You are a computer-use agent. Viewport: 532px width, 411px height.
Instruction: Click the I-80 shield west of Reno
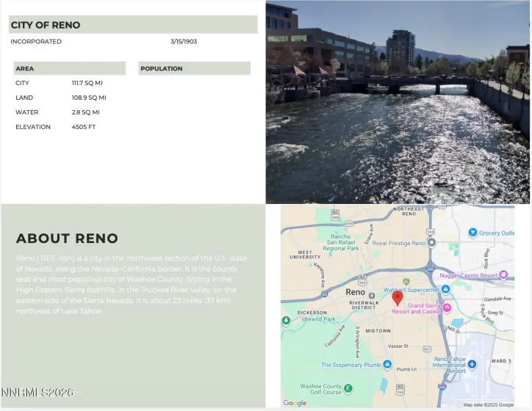(324, 294)
